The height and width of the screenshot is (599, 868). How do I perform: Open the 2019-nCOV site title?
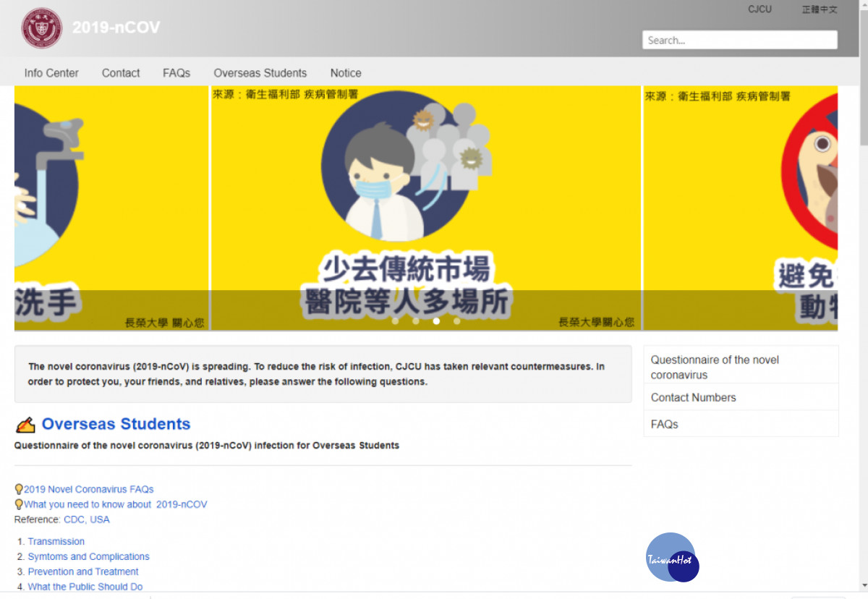click(116, 27)
